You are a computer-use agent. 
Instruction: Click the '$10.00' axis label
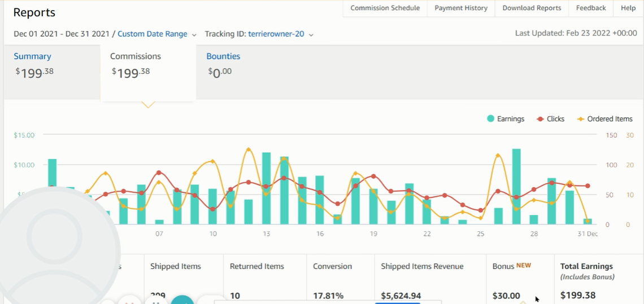[x=24, y=165]
